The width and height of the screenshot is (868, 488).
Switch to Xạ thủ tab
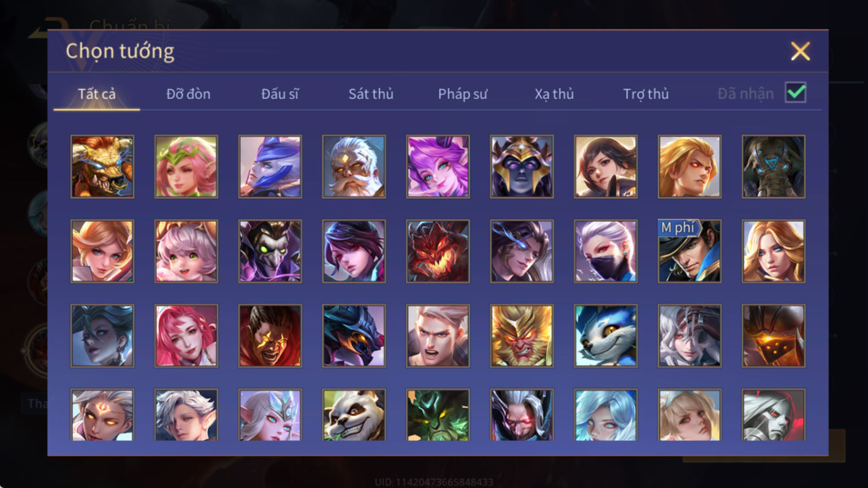tap(554, 94)
